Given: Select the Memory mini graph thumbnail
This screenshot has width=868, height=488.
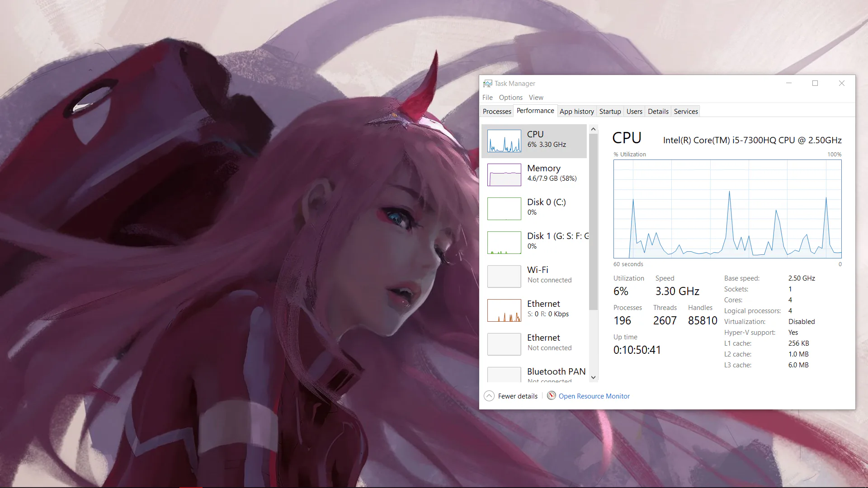Looking at the screenshot, I should 504,175.
